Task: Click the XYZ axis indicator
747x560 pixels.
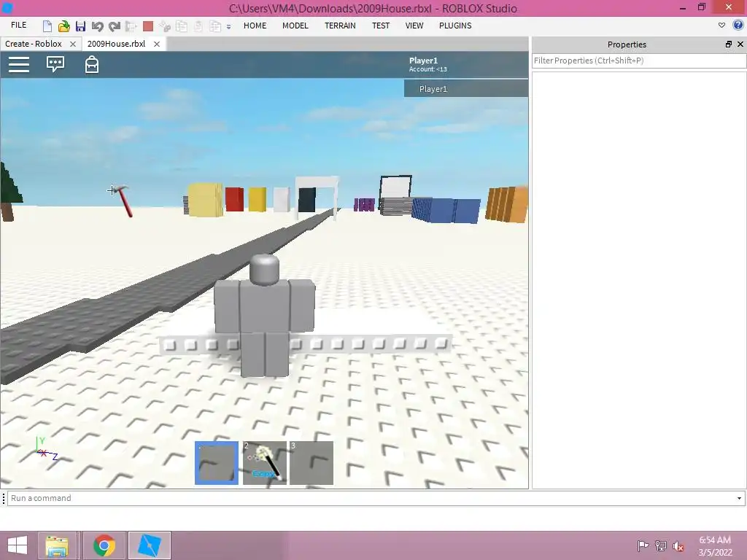Action: [46, 448]
